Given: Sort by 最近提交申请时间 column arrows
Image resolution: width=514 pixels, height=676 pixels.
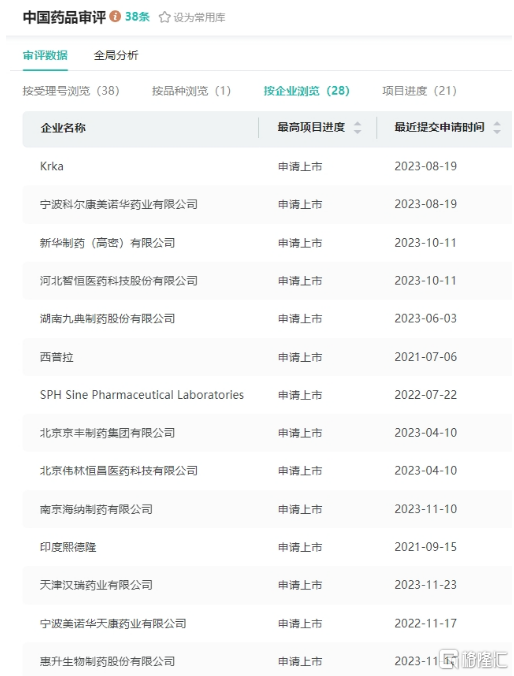Looking at the screenshot, I should [x=497, y=127].
